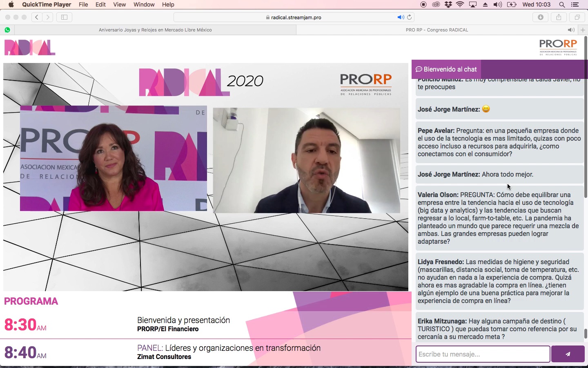Click the Adobe Creative Cloud menu bar icon
Viewport: 588px width, 368px height.
point(436,4)
